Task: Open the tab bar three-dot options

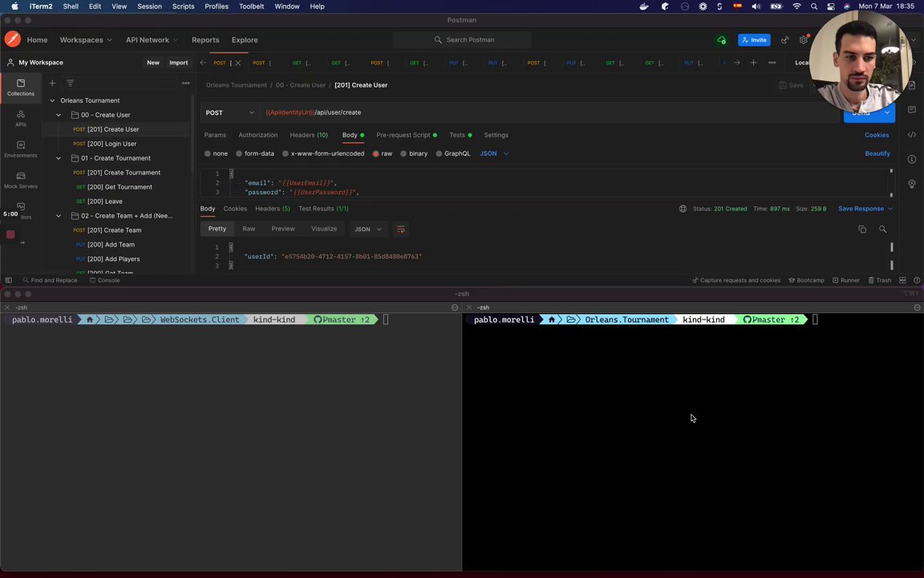Action: 772,63
